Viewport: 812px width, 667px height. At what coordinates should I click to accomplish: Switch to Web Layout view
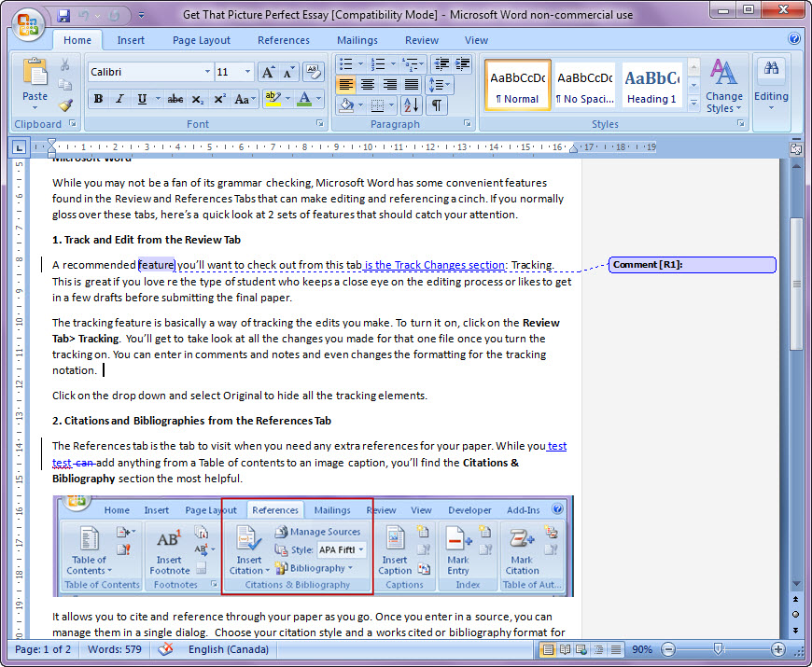pos(581,649)
